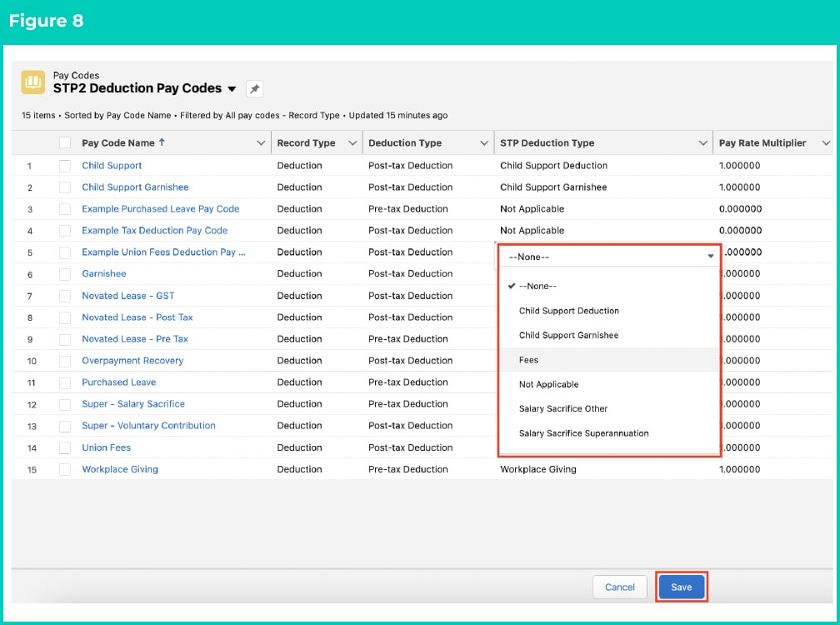The width and height of the screenshot is (840, 625).
Task: Choose Child Support Deduction from the picklist
Action: (610, 311)
